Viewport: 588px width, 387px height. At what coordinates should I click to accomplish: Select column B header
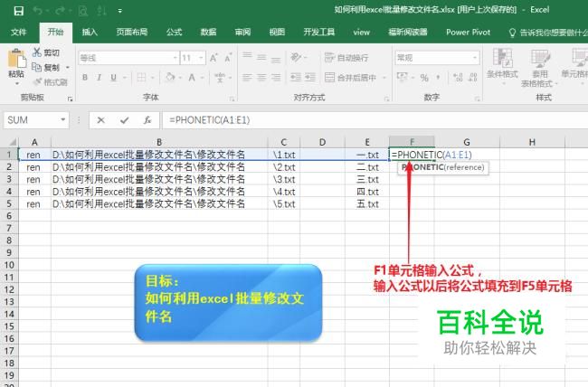point(159,142)
